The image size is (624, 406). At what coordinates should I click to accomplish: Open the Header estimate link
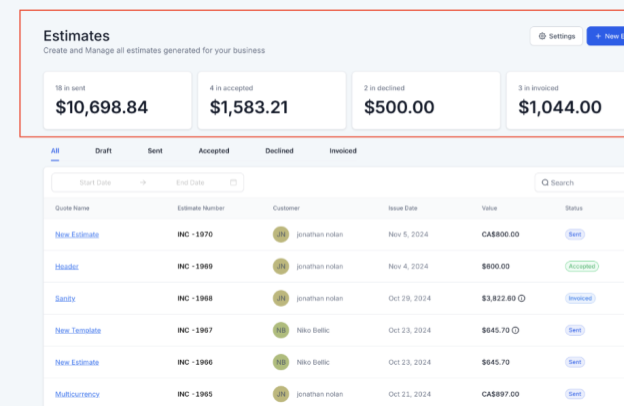(x=67, y=267)
